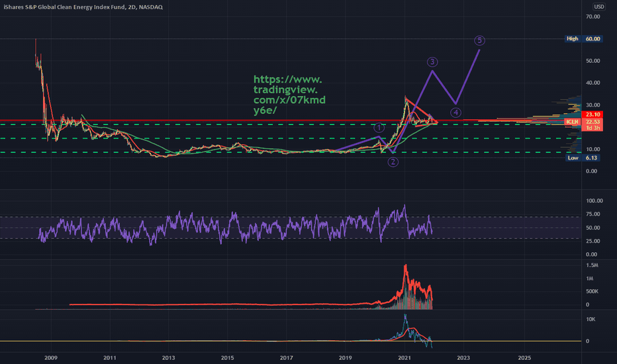617x364 pixels.
Task: Click the red 23.10 price label
Action: (593, 114)
